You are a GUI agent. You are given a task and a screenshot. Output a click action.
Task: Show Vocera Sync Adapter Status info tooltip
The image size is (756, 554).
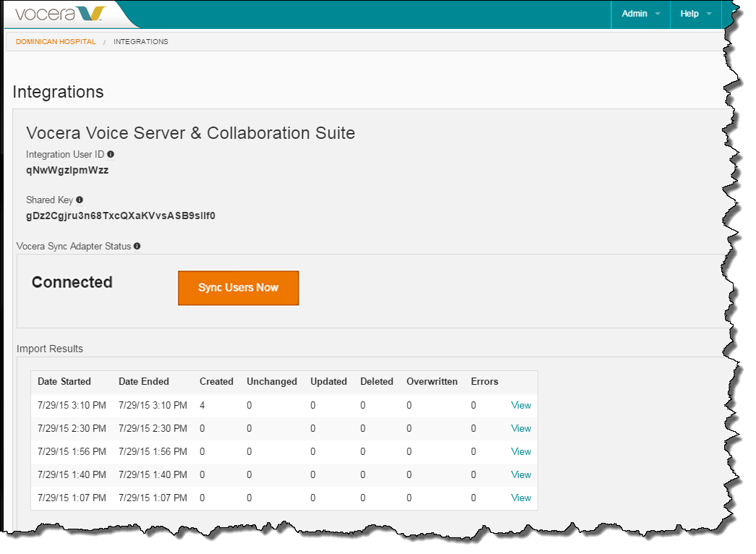(x=137, y=246)
